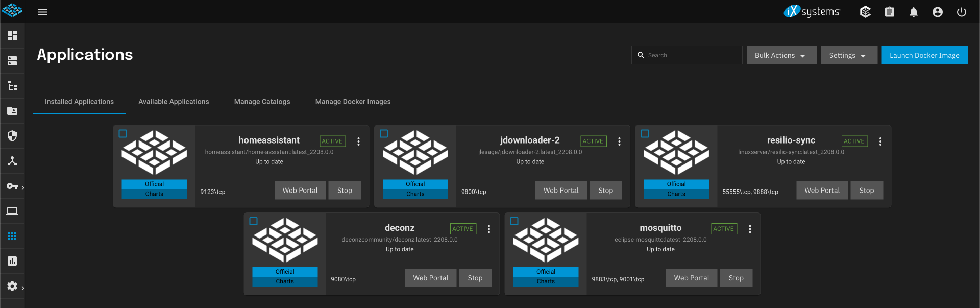Click Launch Docker Image button
This screenshot has height=308, width=980.
tap(924, 55)
